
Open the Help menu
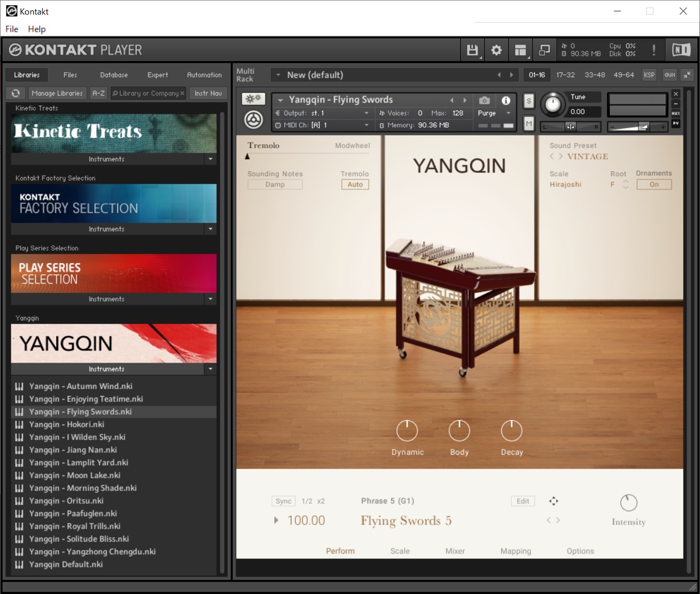click(x=37, y=29)
